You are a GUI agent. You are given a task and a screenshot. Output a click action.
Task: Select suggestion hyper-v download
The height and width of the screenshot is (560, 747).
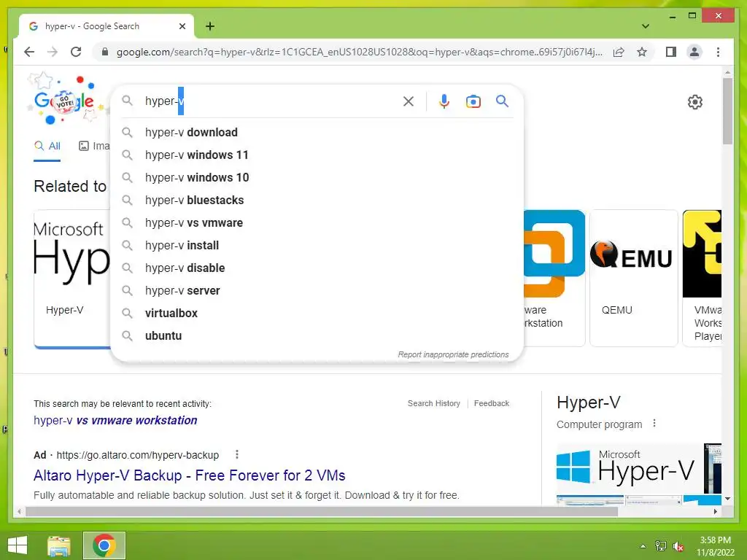click(x=317, y=133)
